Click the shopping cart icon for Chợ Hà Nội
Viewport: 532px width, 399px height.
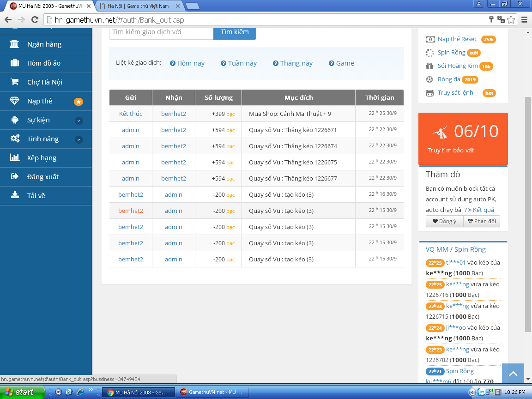[14, 82]
